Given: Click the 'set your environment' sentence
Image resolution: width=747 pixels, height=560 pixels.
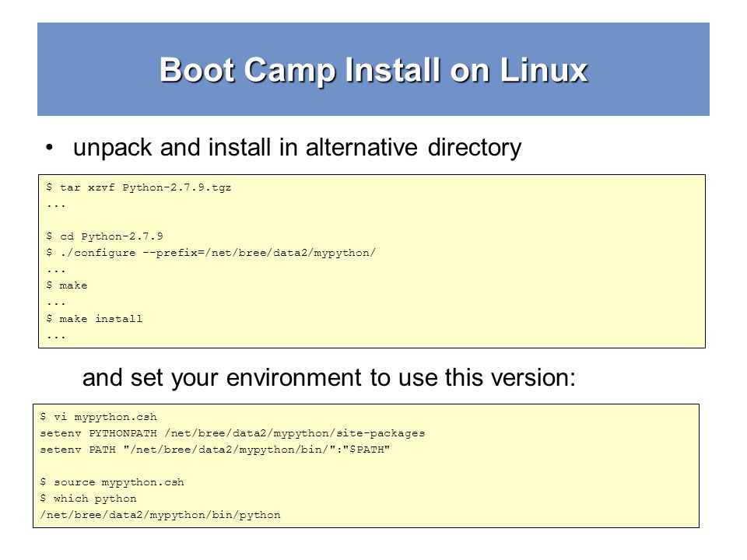Looking at the screenshot, I should tap(328, 378).
